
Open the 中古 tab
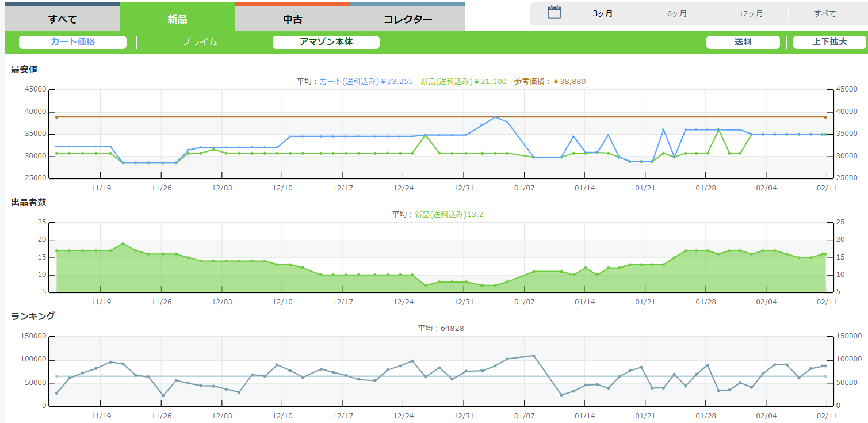[293, 19]
